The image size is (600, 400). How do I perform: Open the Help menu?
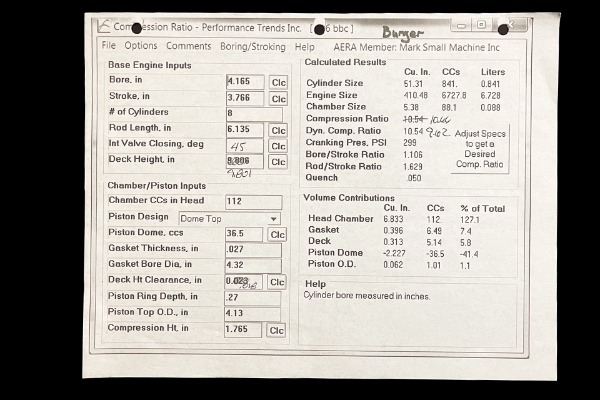click(305, 47)
